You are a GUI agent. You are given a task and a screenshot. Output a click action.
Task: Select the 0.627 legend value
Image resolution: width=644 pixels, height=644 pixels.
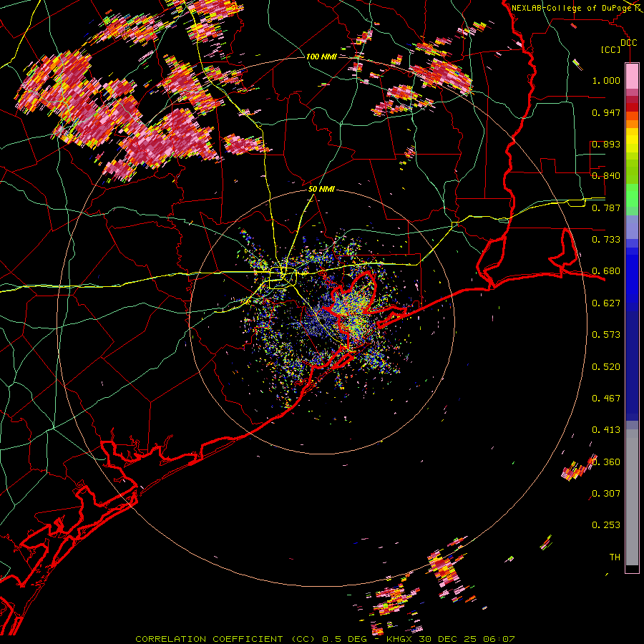tap(606, 303)
